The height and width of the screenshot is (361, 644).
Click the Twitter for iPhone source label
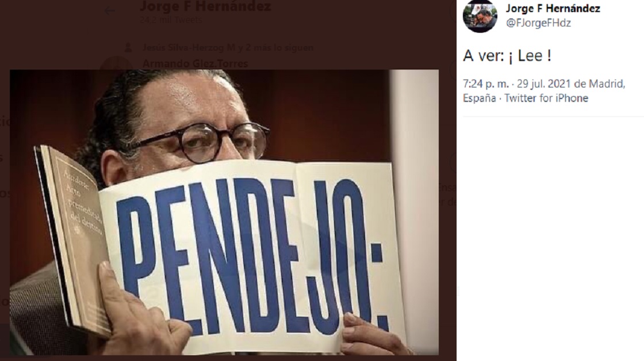pos(546,98)
